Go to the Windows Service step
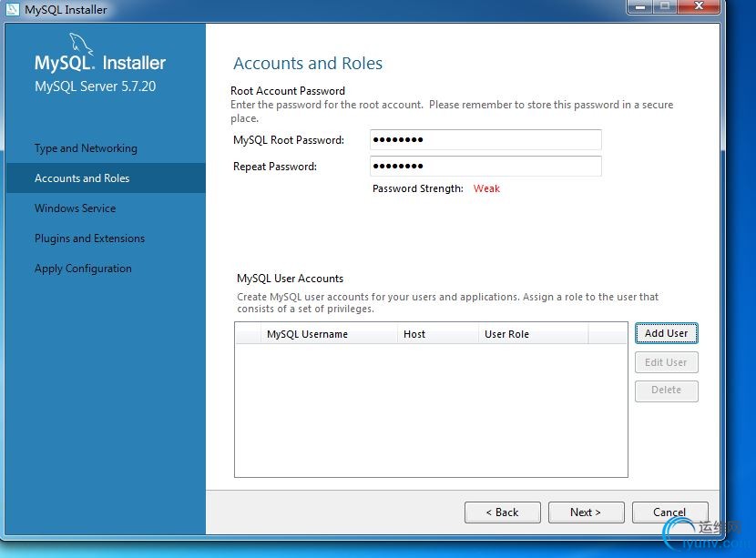 [76, 208]
